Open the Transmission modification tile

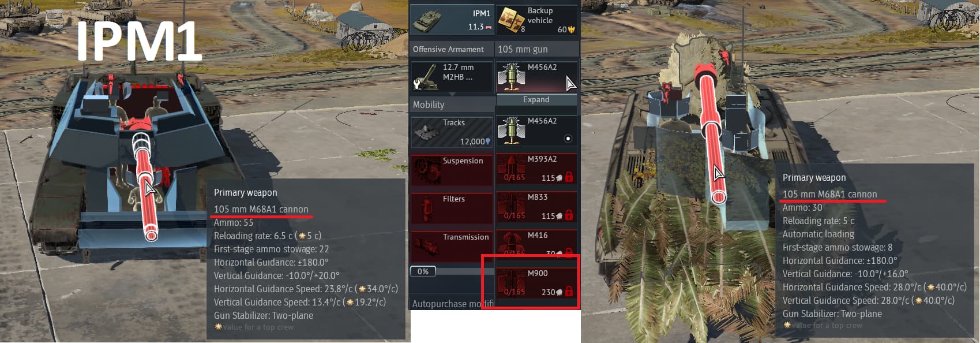tap(452, 246)
